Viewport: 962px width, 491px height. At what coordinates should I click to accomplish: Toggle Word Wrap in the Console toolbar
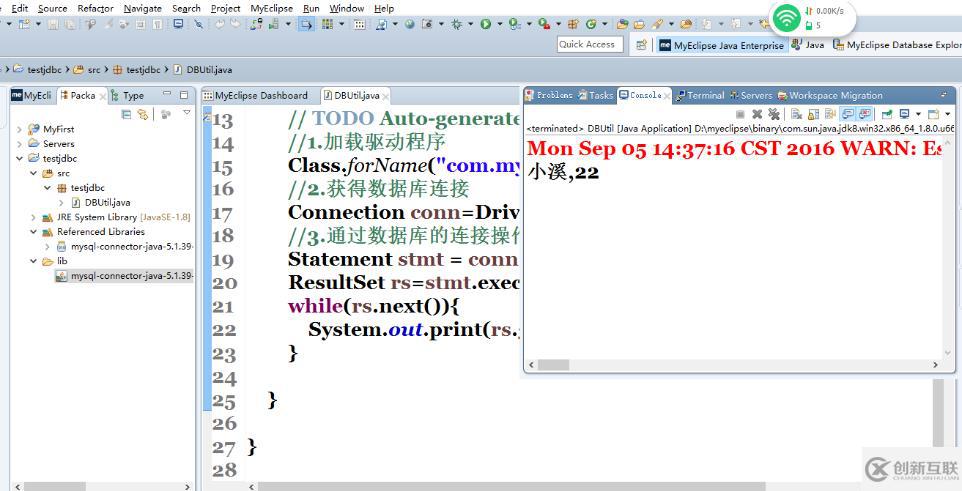[830, 114]
